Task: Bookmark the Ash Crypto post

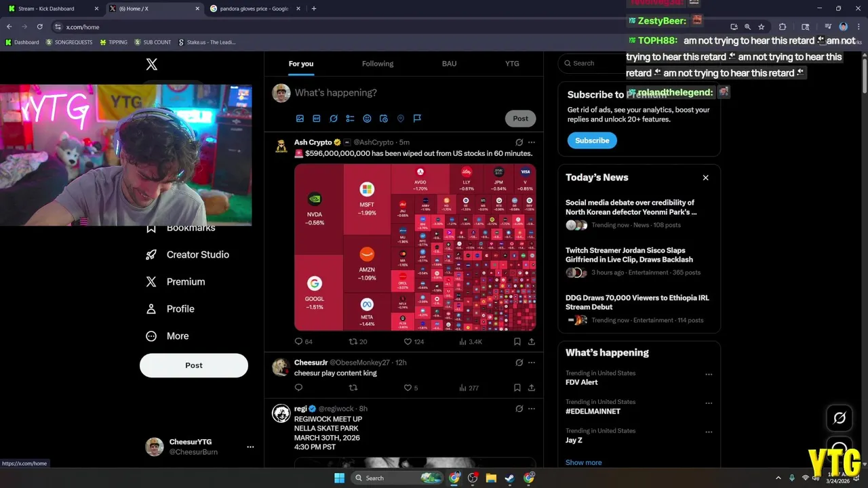Action: (x=517, y=342)
